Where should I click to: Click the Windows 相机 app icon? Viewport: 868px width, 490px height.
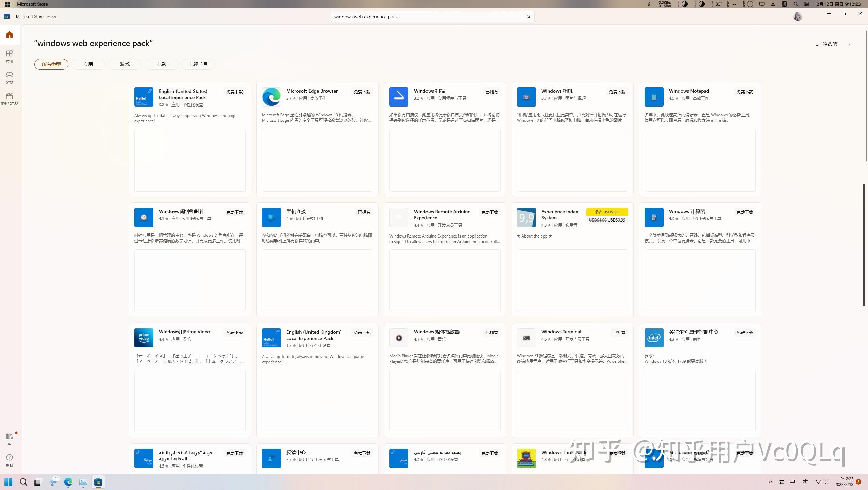(x=526, y=97)
